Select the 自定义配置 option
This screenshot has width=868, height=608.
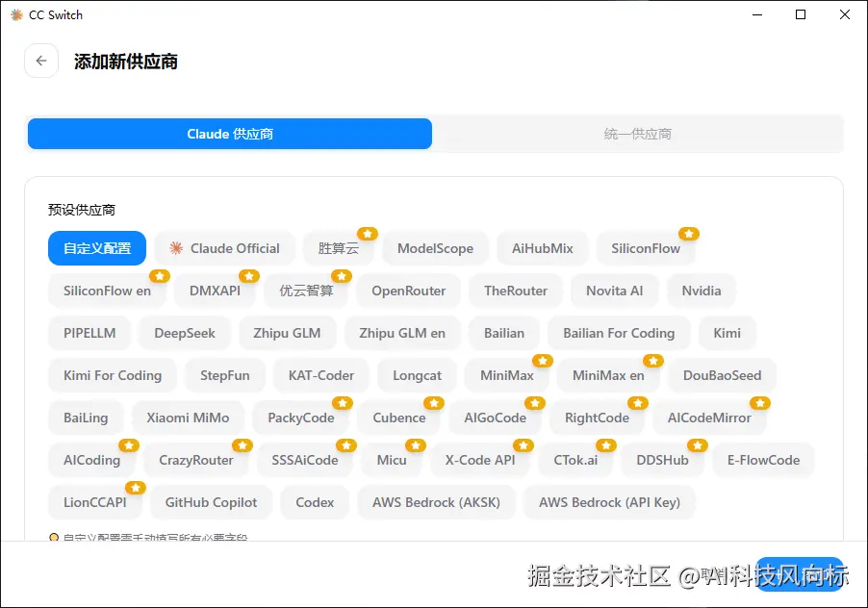pos(96,248)
